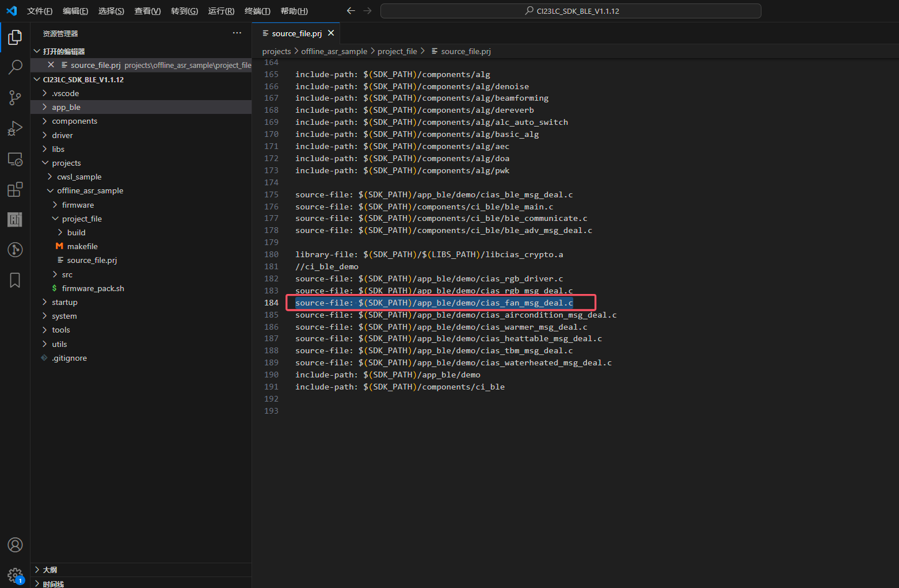
Task: Expand the tools folder
Action: click(141, 330)
